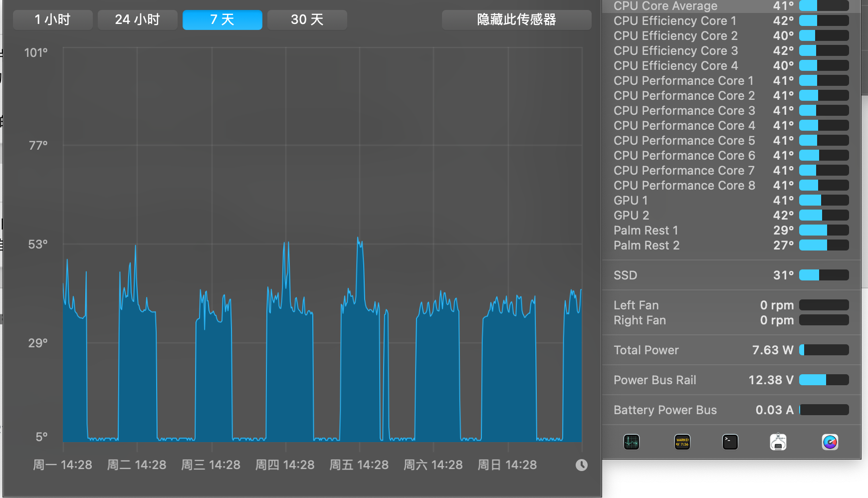The image size is (868, 498).
Task: Click the Power Bus Rail level bar
Action: [x=824, y=380]
